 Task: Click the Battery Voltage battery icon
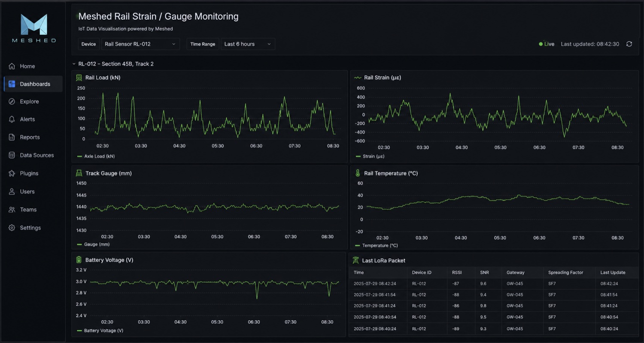click(79, 260)
